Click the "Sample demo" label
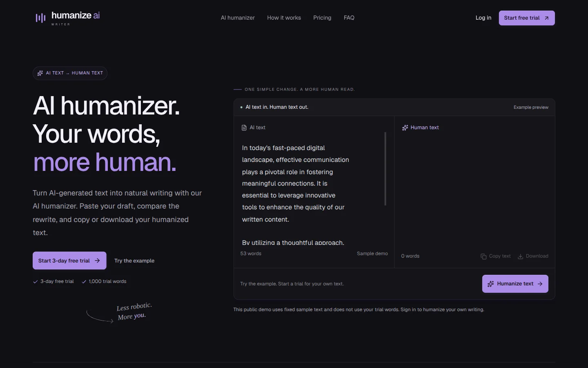Screen dimensions: 588x368 point(372,254)
